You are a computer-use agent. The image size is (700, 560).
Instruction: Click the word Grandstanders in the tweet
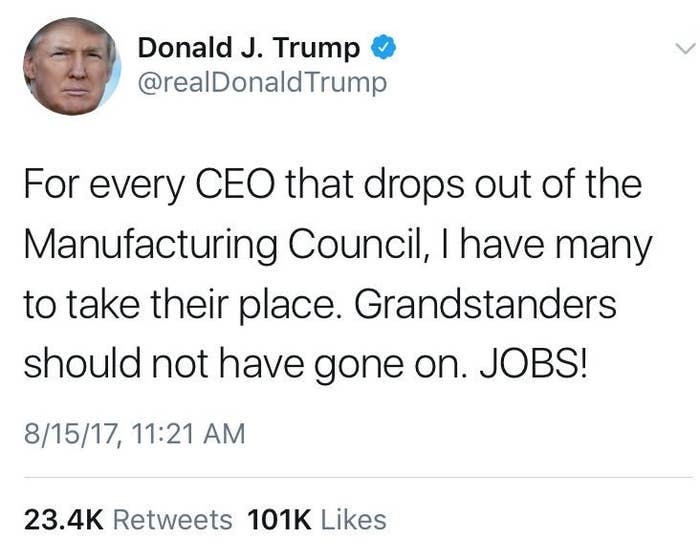point(485,305)
